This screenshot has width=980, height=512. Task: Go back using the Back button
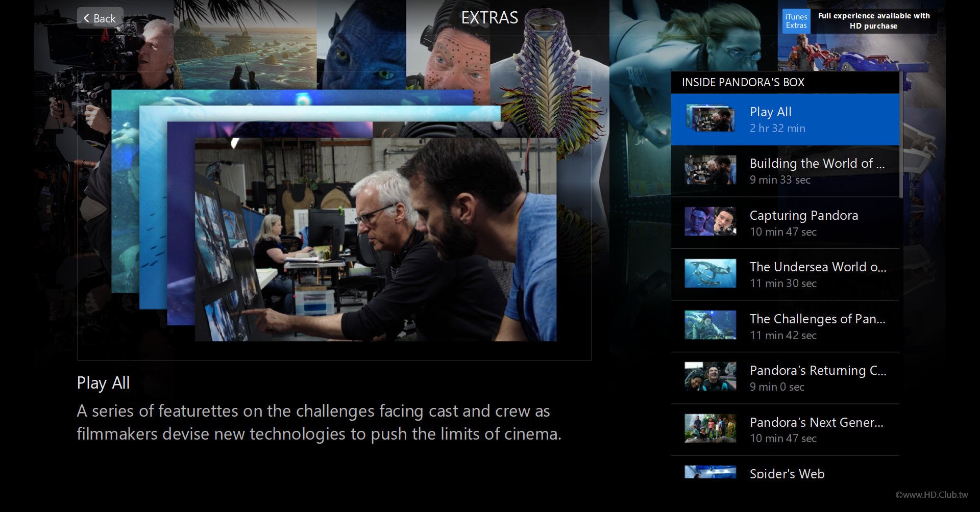click(100, 18)
